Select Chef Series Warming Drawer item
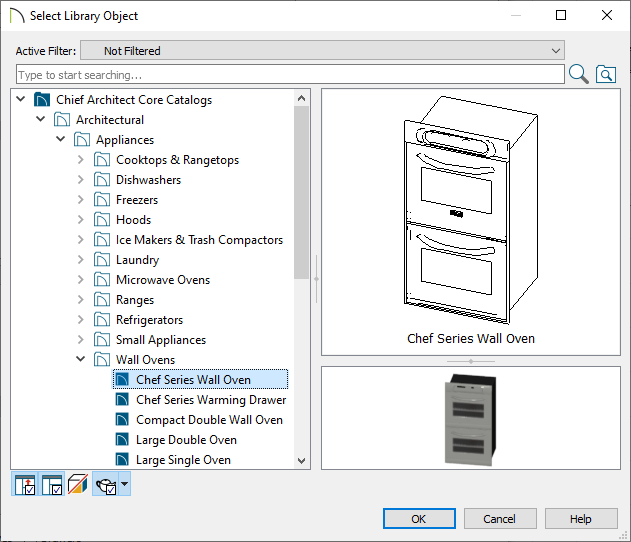Screen dimensions: 631x542 (x=211, y=400)
